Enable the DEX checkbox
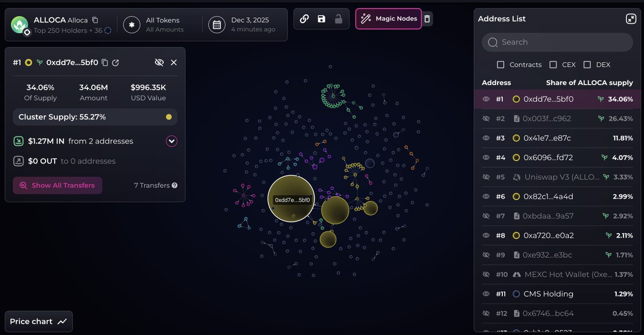The height and width of the screenshot is (335, 644). 587,64
